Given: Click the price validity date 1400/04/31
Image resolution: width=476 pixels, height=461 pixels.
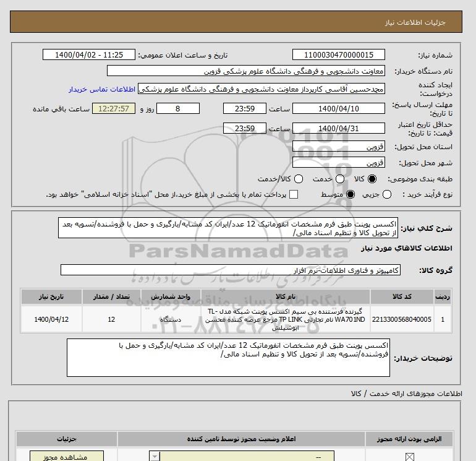Looking at the screenshot, I should coord(339,128).
